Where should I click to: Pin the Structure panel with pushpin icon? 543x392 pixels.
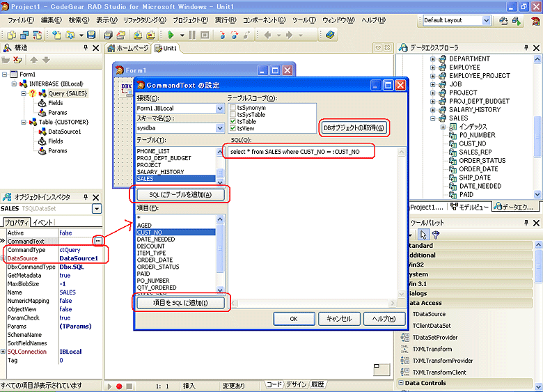[x=86, y=48]
